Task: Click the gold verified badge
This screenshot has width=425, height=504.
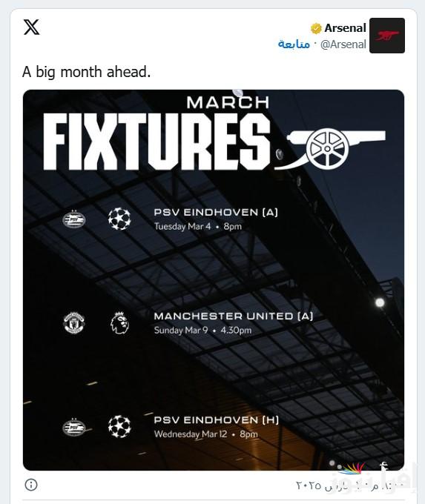Action: point(316,28)
